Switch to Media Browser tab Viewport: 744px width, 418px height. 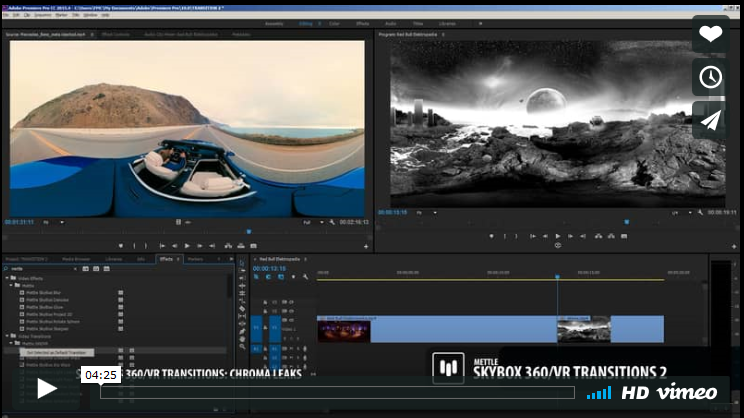76,259
